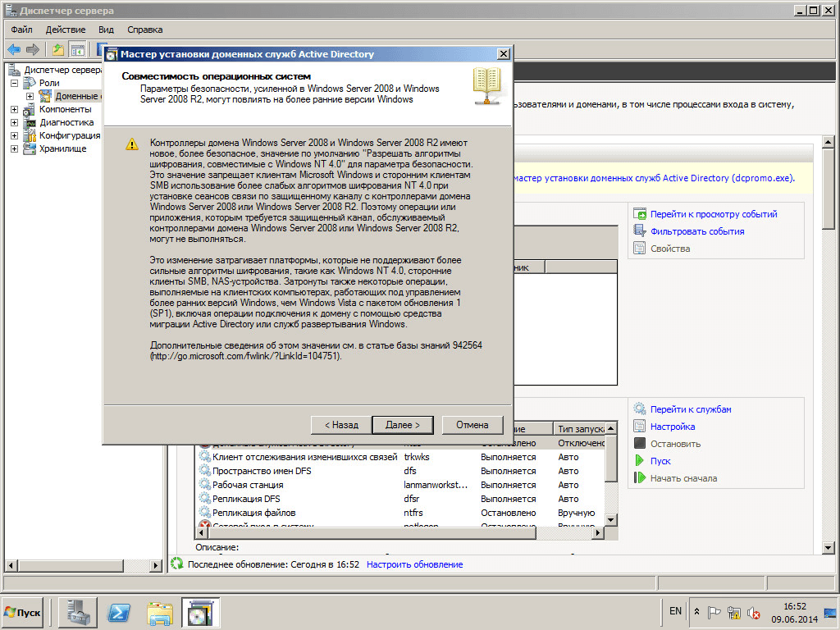Screen dimensions: 840x630
Task: Click the Начать сначала restart icon
Action: [x=640, y=478]
